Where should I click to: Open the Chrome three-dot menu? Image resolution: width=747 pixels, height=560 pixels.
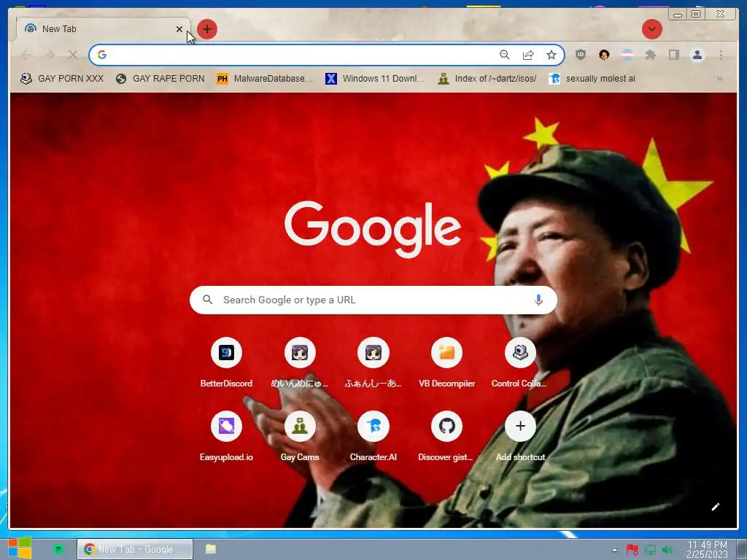(721, 55)
